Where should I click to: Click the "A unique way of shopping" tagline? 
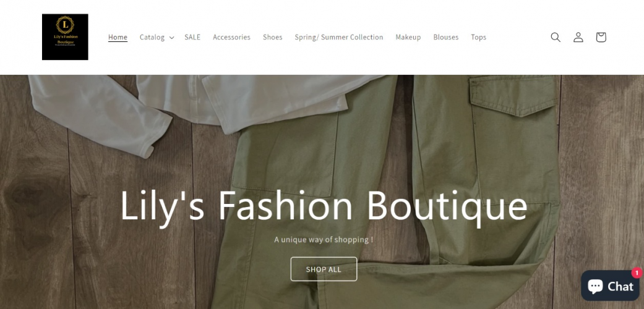pos(324,239)
